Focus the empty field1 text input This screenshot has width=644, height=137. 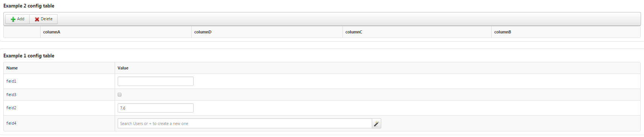point(156,81)
